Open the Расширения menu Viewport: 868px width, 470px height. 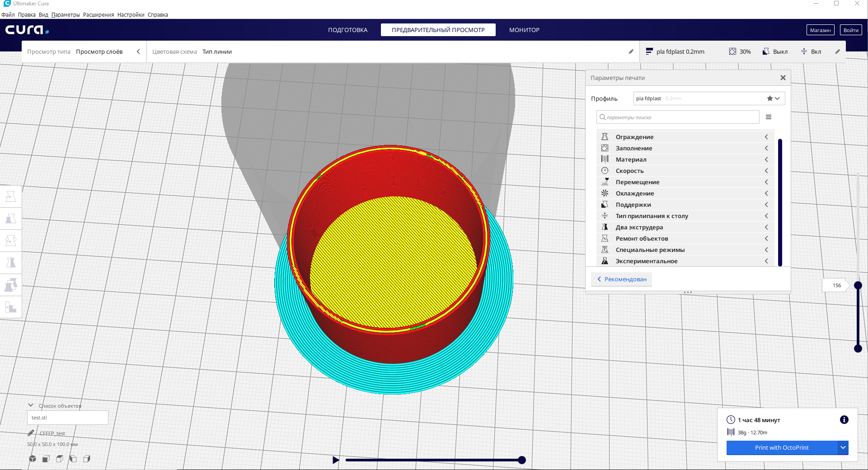click(99, 15)
